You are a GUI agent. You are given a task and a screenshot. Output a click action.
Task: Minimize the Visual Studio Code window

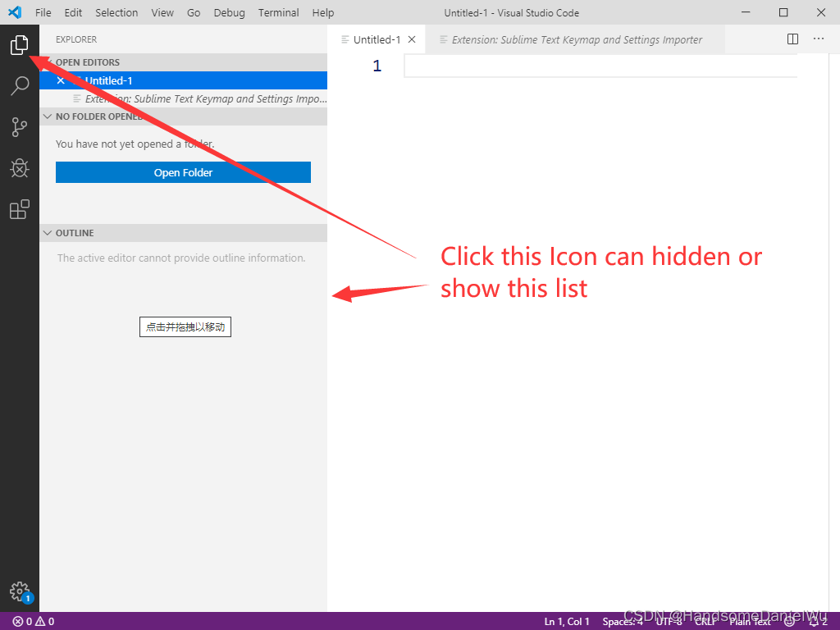click(746, 12)
